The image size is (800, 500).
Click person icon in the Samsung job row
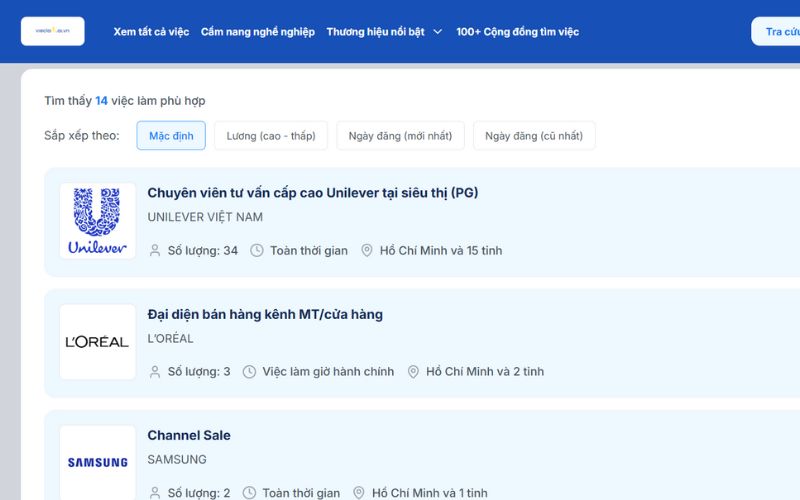coord(155,493)
